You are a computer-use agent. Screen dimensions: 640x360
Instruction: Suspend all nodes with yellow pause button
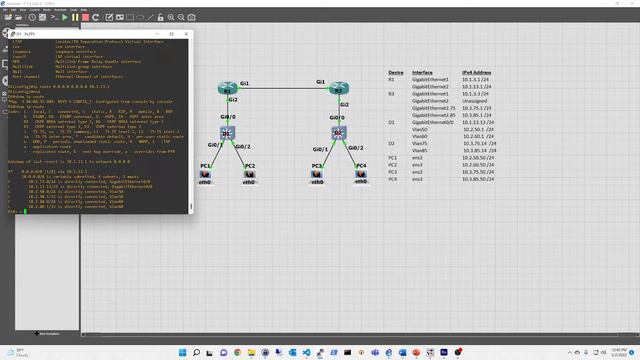pyautogui.click(x=75, y=17)
